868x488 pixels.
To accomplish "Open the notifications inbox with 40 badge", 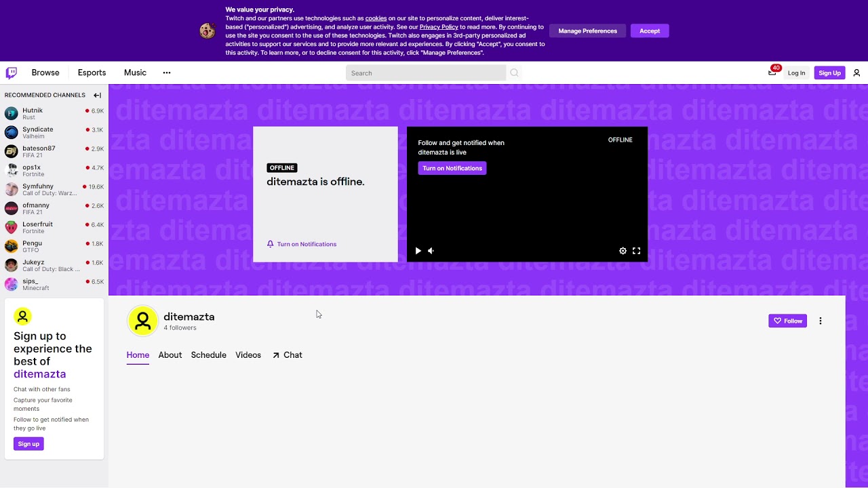I will tap(772, 72).
